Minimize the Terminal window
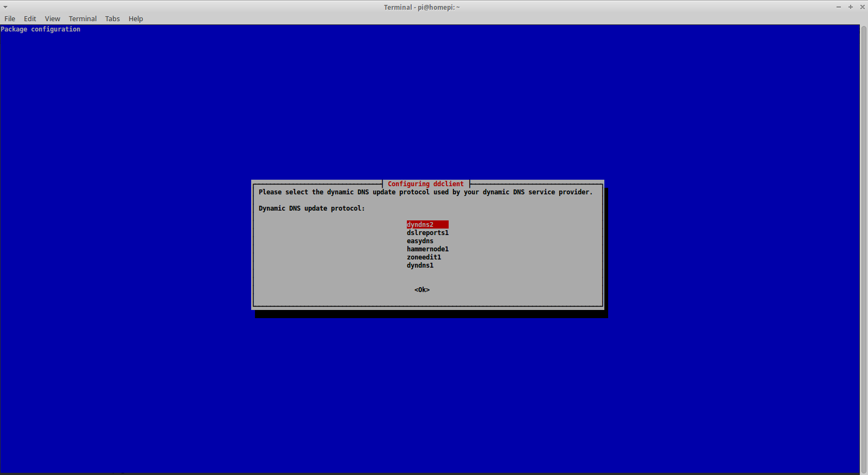 (x=838, y=7)
